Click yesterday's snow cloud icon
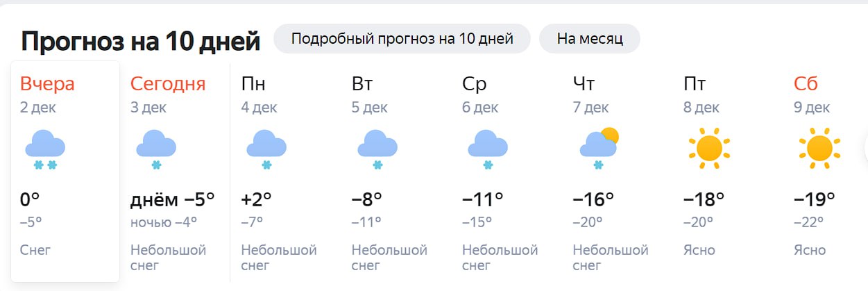The image size is (868, 291). pyautogui.click(x=45, y=149)
